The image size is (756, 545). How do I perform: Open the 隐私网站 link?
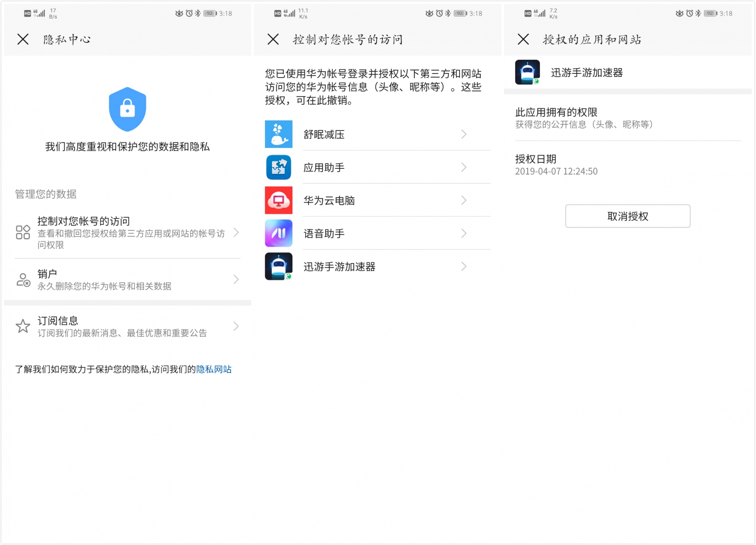click(x=214, y=369)
